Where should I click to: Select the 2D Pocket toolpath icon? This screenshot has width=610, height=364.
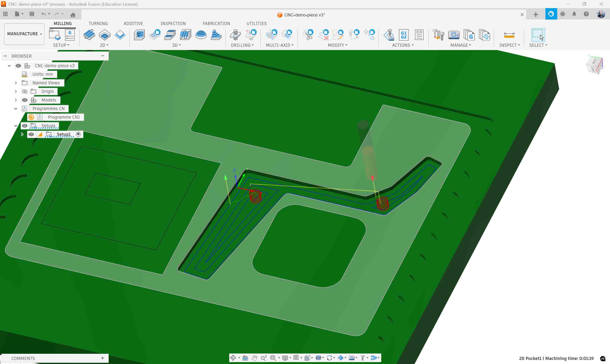(x=105, y=35)
